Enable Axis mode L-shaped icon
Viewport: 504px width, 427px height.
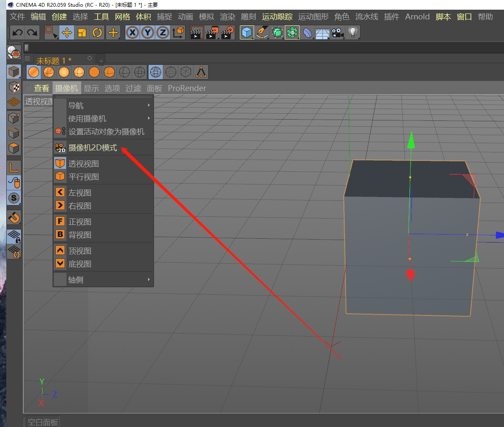[14, 168]
